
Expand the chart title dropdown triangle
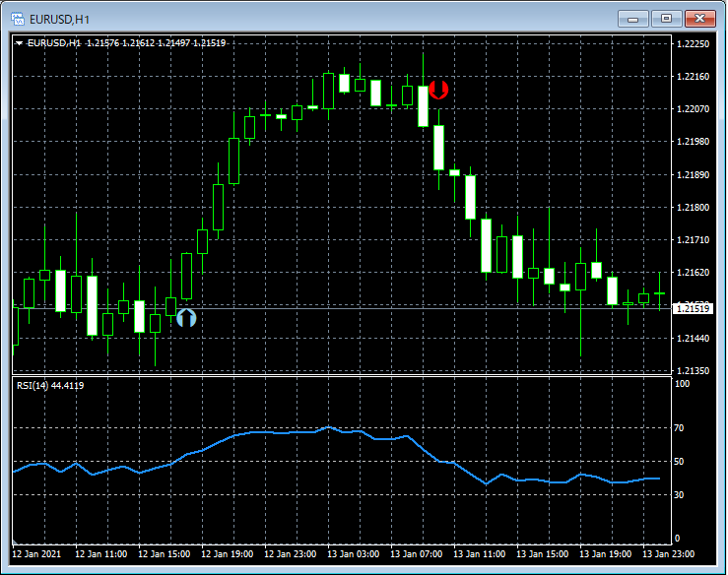coord(19,43)
